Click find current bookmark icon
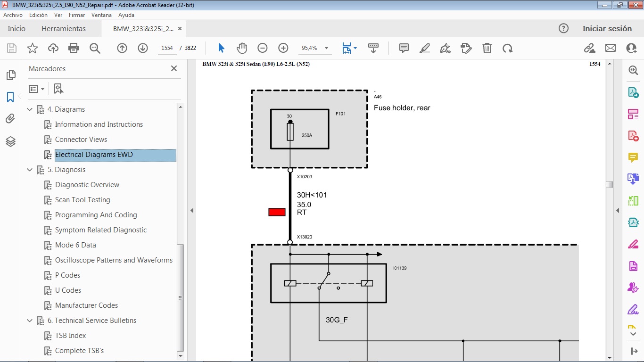Viewport: 644px width, 362px height. tap(58, 89)
